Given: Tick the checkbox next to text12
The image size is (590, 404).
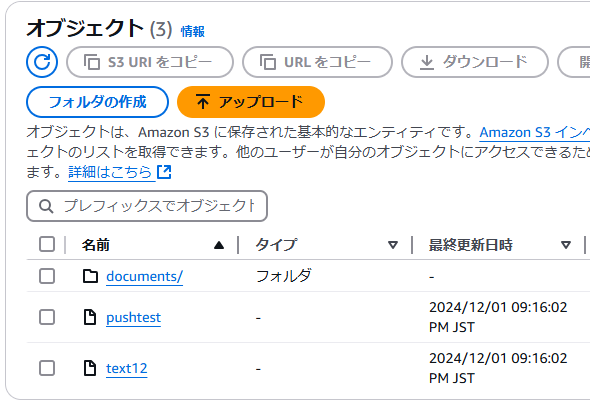Looking at the screenshot, I should 47,368.
